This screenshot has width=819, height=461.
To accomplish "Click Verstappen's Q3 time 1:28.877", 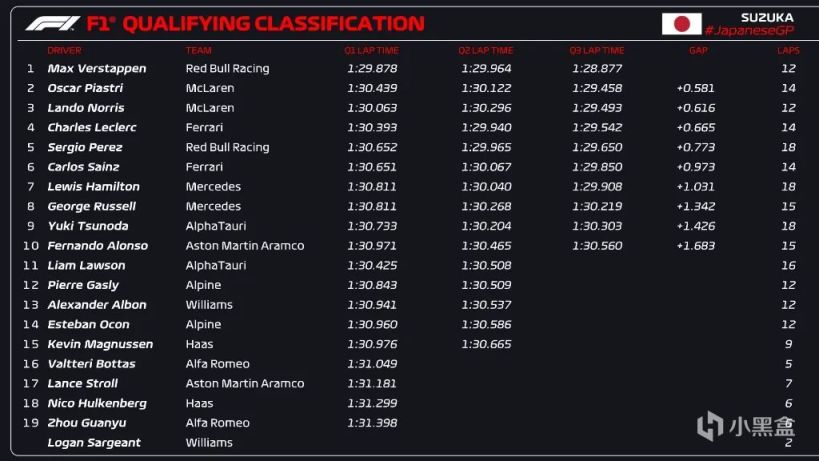I will pyautogui.click(x=597, y=69).
